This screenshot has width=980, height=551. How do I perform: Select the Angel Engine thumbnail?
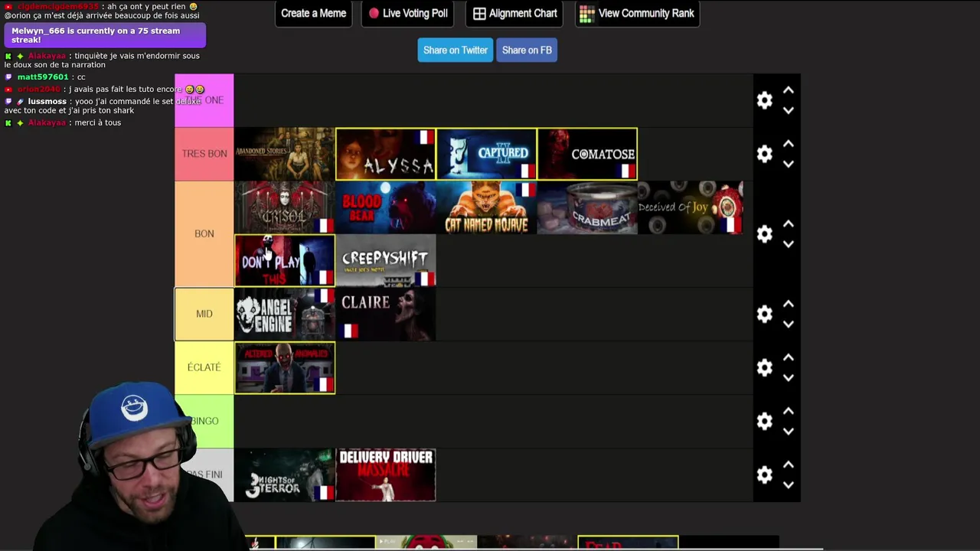pos(285,314)
